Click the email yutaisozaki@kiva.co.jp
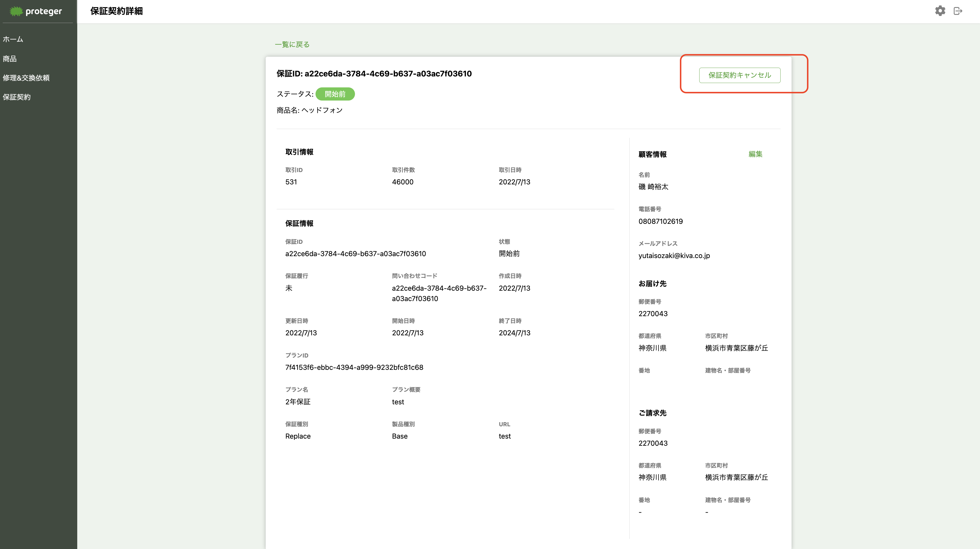Screen dimensions: 980x549 674,256
